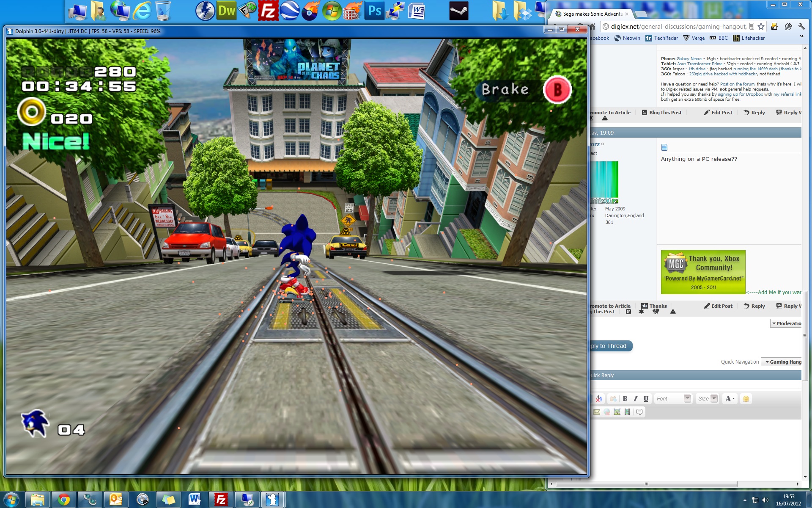Toggle bold in the quick reply editor

tap(625, 399)
